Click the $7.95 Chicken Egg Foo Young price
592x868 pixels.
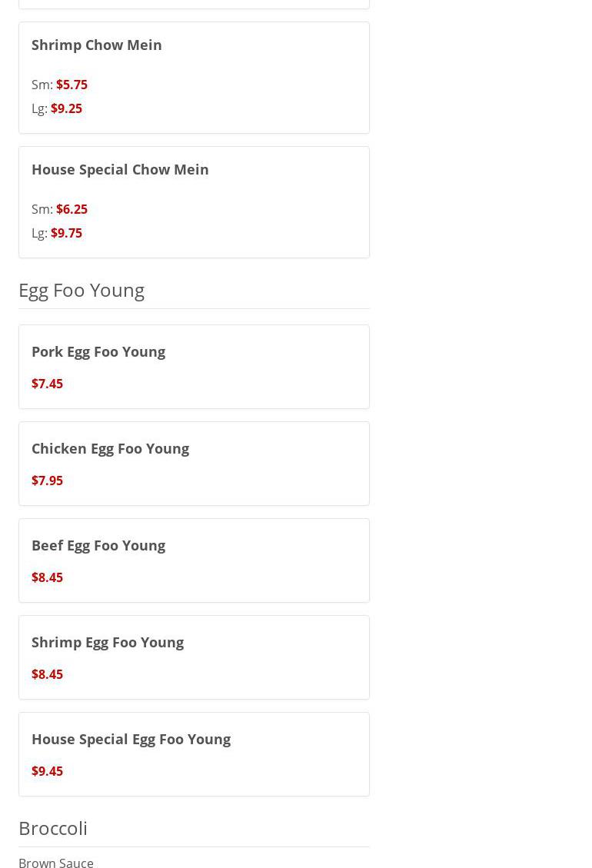(47, 481)
